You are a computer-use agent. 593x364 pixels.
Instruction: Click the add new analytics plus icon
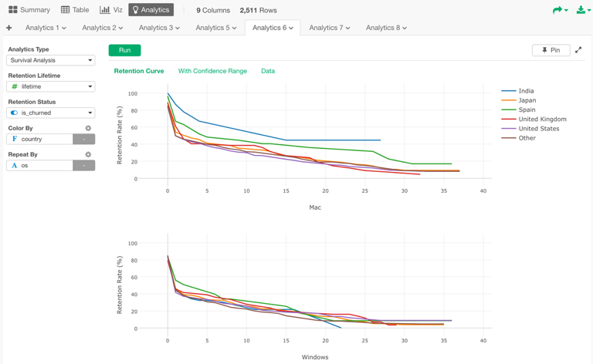(x=9, y=28)
